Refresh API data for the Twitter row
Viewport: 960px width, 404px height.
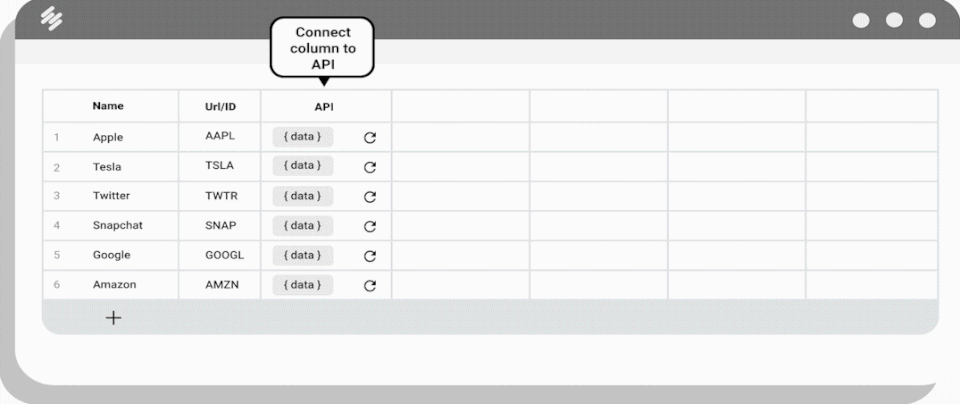click(370, 197)
